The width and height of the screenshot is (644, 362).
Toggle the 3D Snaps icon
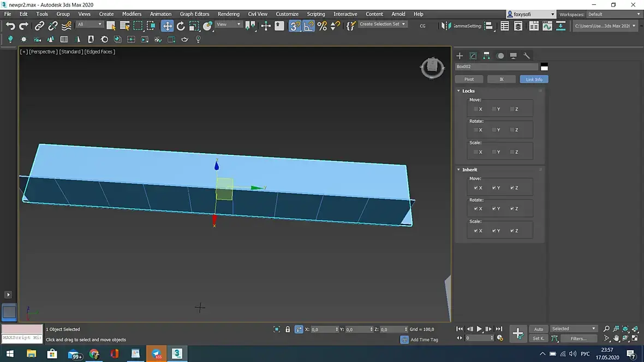295,26
